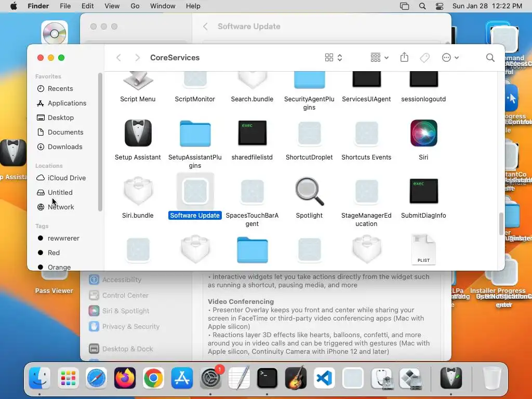
Task: Select the Siri.bundle item
Action: point(138,191)
